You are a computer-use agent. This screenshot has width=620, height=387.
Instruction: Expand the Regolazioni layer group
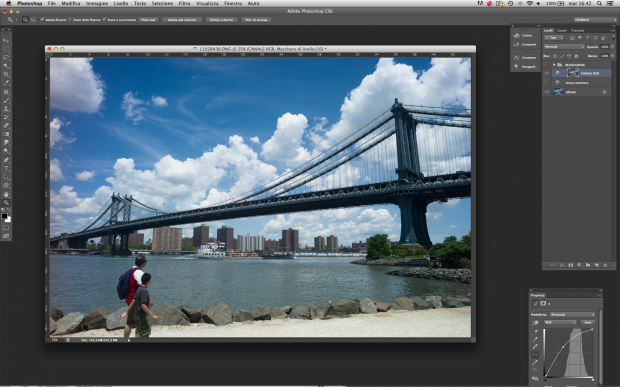tap(554, 64)
